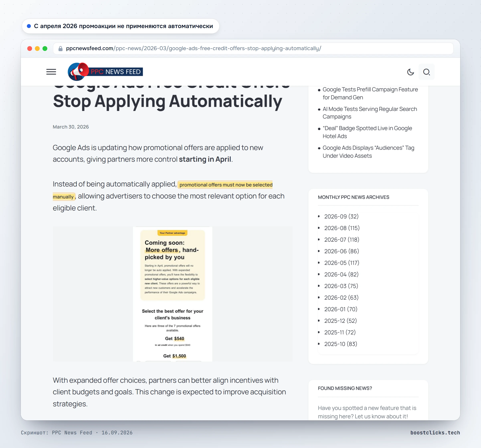Click 'With expanded offer choices' paragraph
Screen dimensions: 481x448
tap(169, 392)
